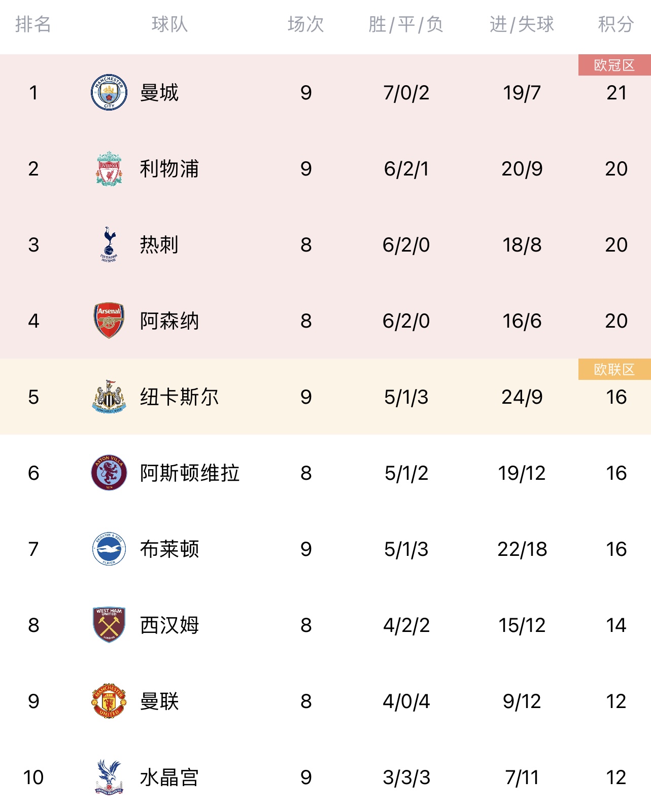Screen dimensions: 651x812
Task: Tap the Manchester United badge
Action: [x=109, y=701]
